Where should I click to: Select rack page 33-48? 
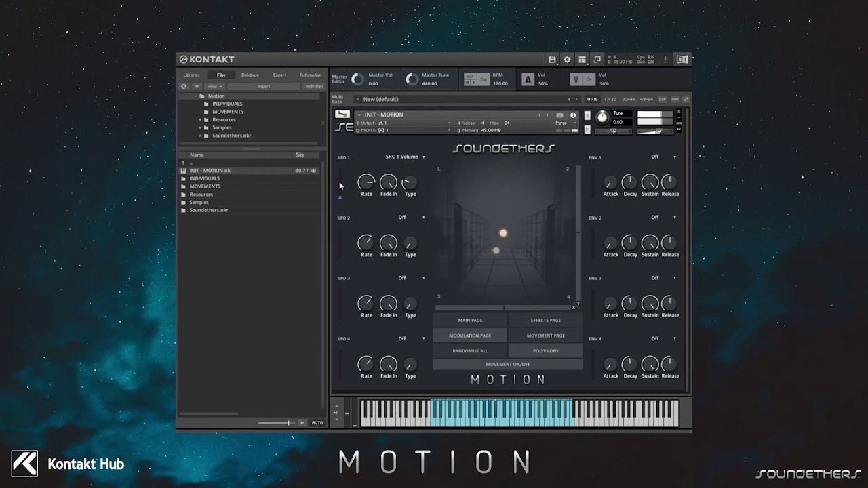coord(629,99)
